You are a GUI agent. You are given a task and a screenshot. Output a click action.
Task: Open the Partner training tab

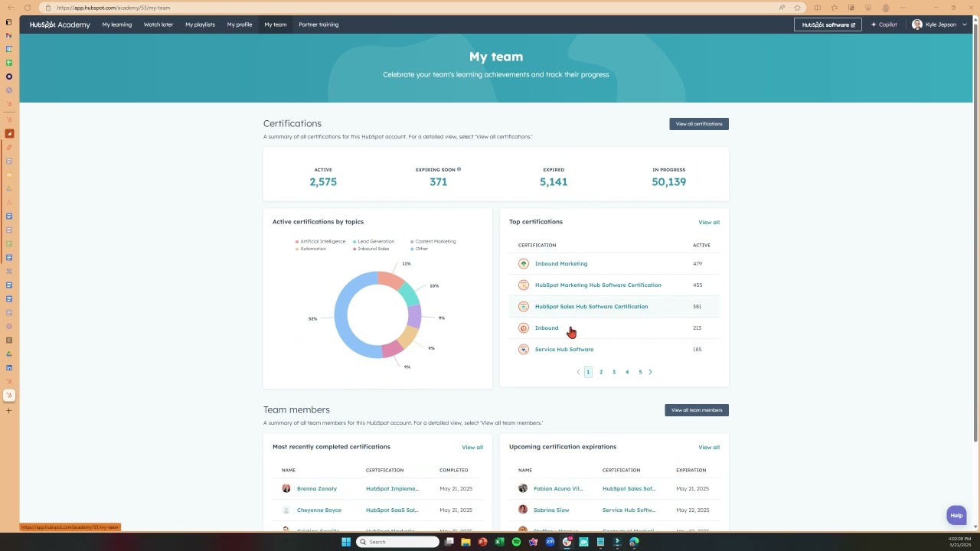tap(318, 24)
